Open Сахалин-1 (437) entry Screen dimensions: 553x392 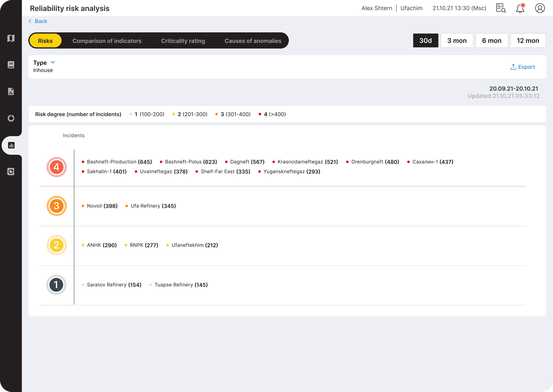tap(430, 162)
